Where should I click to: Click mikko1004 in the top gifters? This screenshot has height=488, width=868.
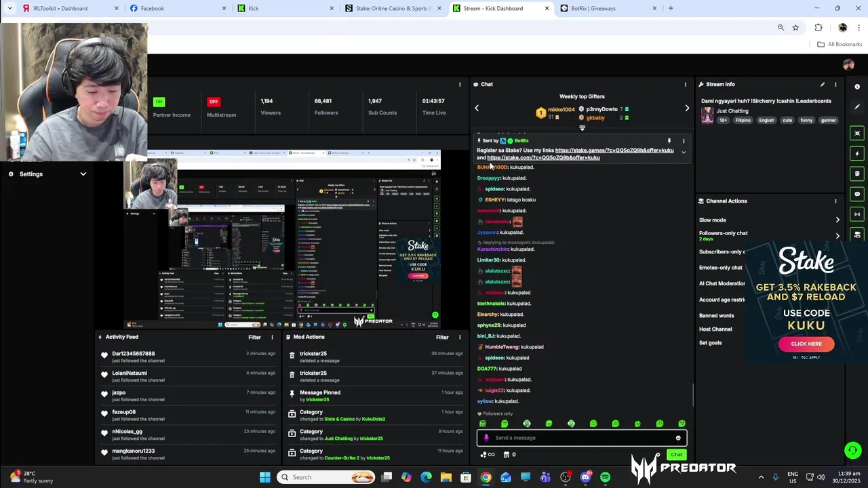tap(561, 109)
